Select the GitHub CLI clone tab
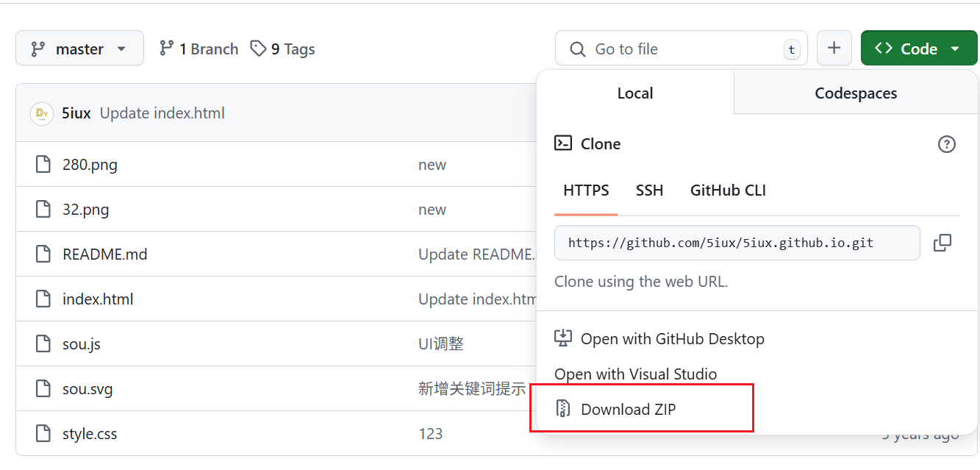This screenshot has width=980, height=470. tap(728, 191)
